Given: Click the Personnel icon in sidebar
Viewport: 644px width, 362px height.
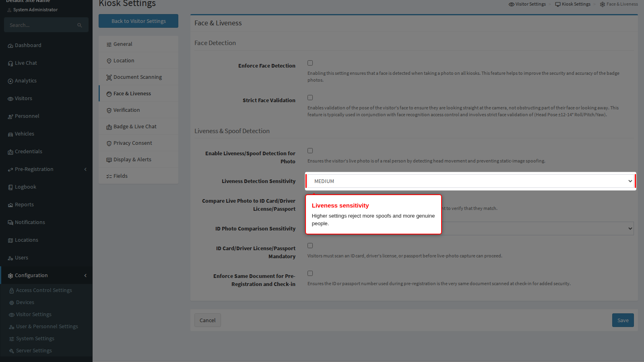Looking at the screenshot, I should click(10, 117).
